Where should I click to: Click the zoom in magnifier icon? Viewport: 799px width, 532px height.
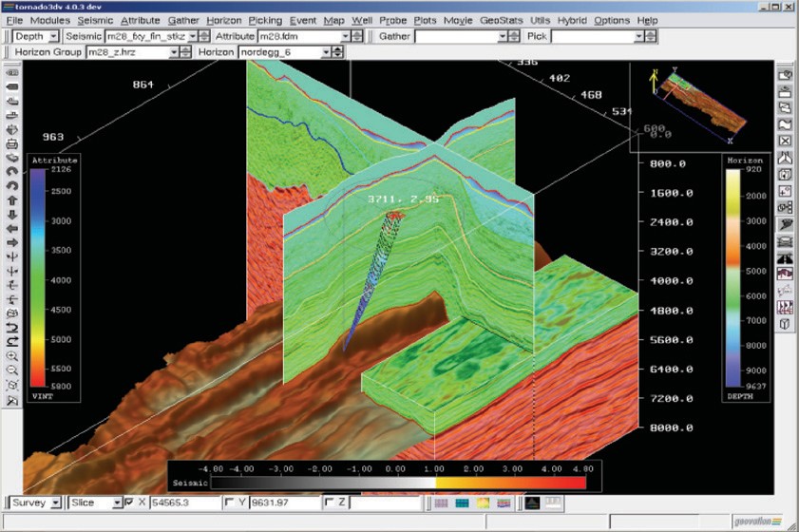click(12, 355)
